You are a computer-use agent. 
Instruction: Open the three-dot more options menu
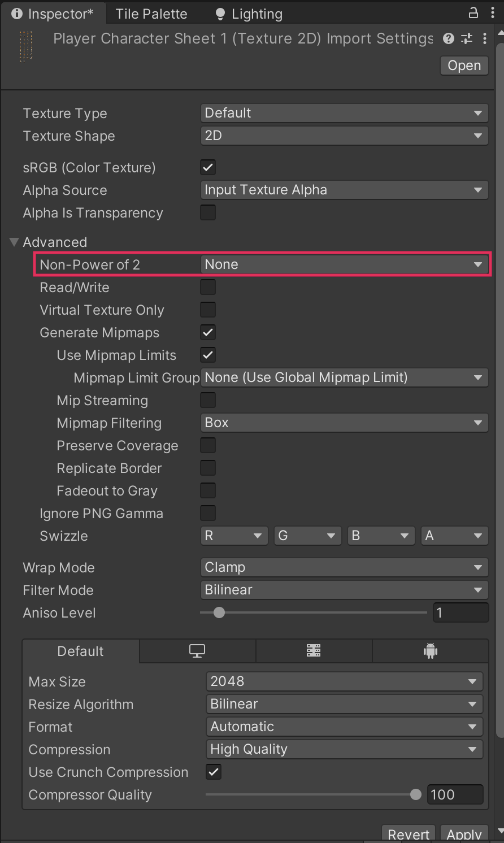485,38
